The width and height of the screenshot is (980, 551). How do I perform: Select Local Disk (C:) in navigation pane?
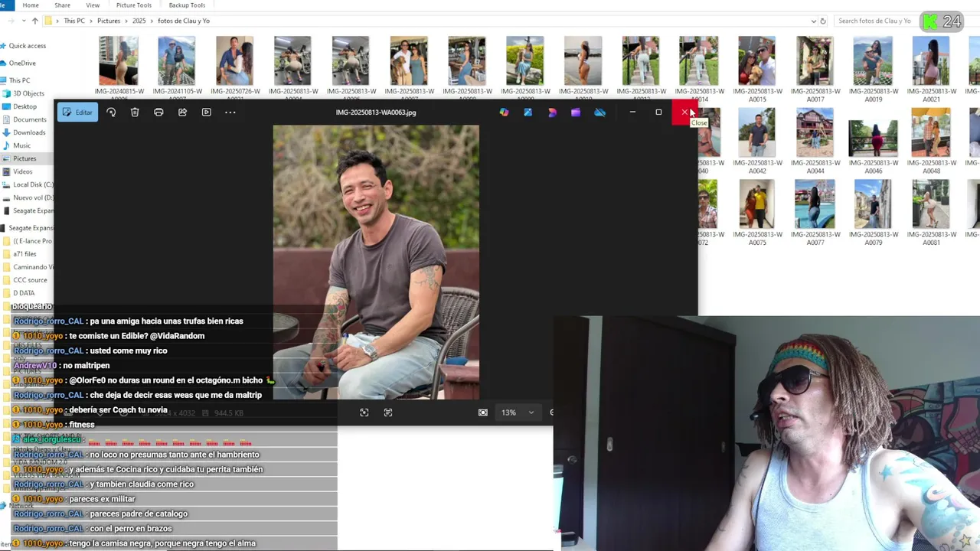click(x=33, y=184)
